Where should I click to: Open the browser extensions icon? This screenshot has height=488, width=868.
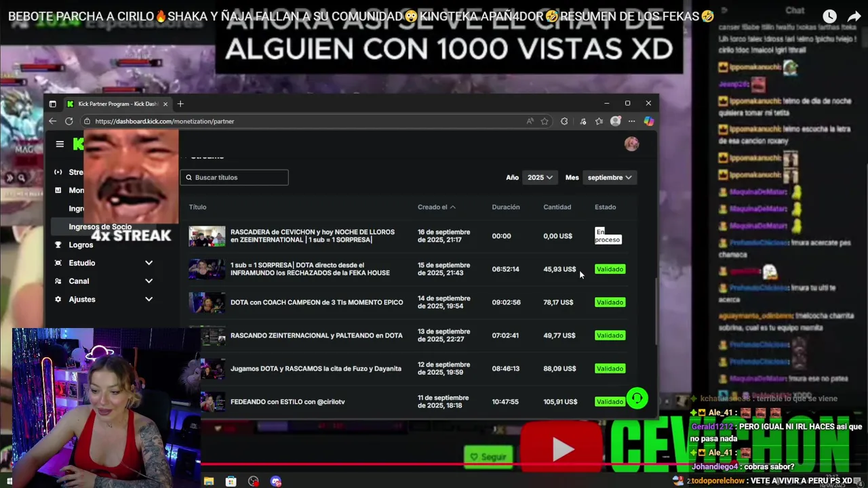[x=564, y=121]
